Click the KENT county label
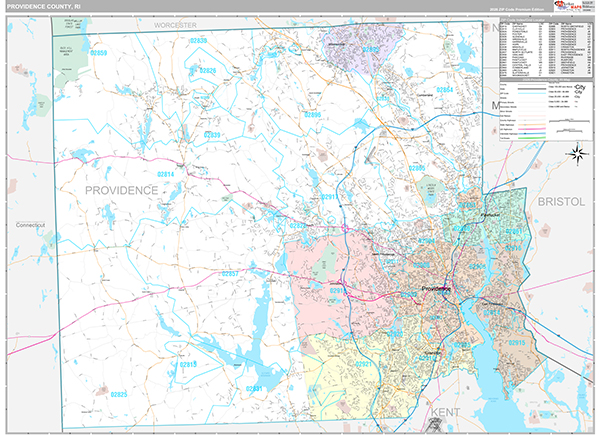This screenshot has width=600, height=435. coord(443,411)
